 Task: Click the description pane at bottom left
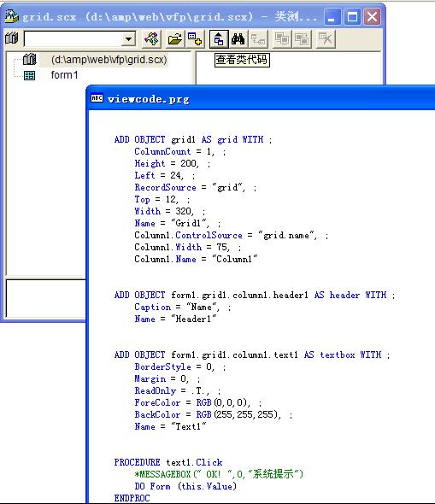[45, 298]
